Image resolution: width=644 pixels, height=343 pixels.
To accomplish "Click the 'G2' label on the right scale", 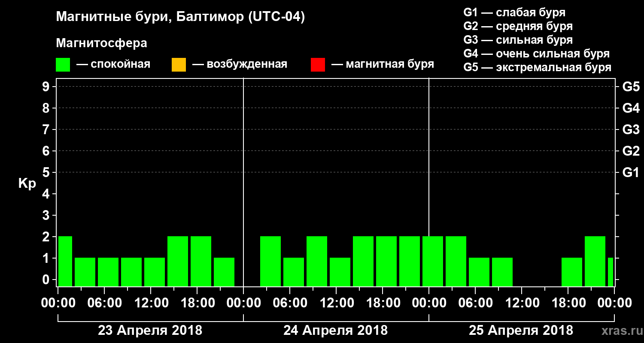I will pyautogui.click(x=631, y=151).
